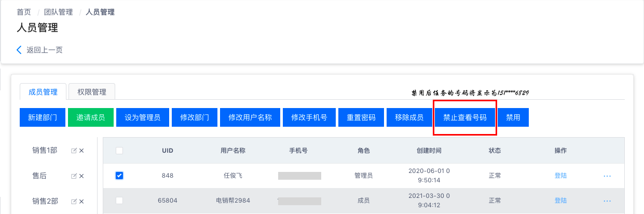Click 登陆 link for 任俊飞
Image resolution: width=644 pixels, height=214 pixels.
pyautogui.click(x=560, y=176)
